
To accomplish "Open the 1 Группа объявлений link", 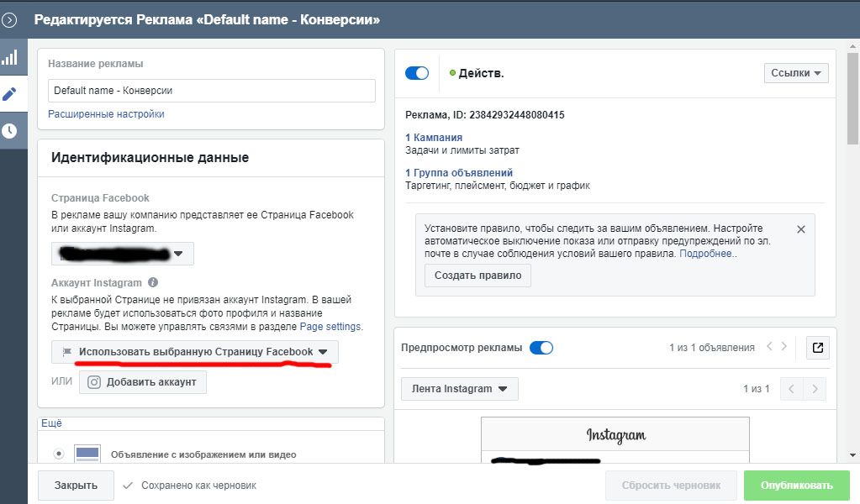I will (x=459, y=172).
